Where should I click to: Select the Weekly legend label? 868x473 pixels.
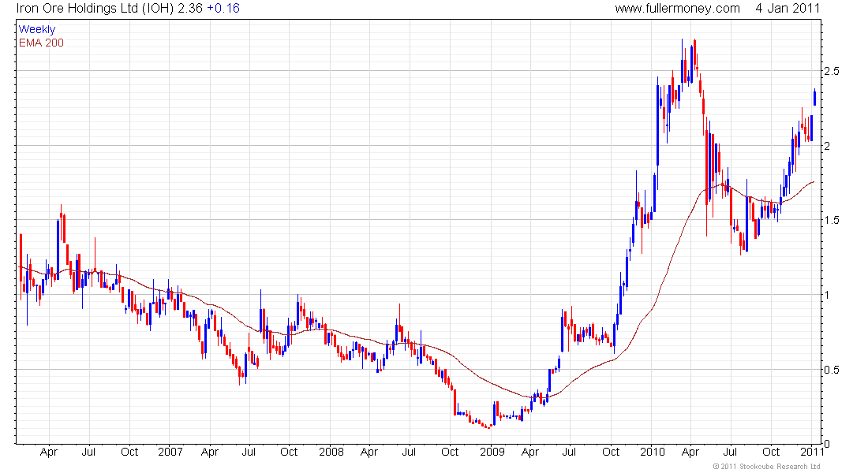pyautogui.click(x=37, y=29)
